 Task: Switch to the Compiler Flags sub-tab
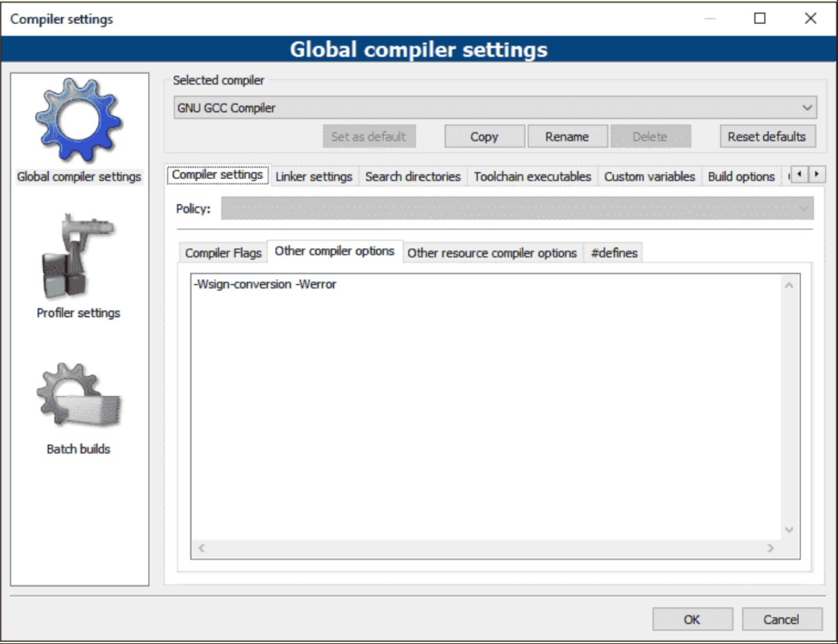click(223, 253)
